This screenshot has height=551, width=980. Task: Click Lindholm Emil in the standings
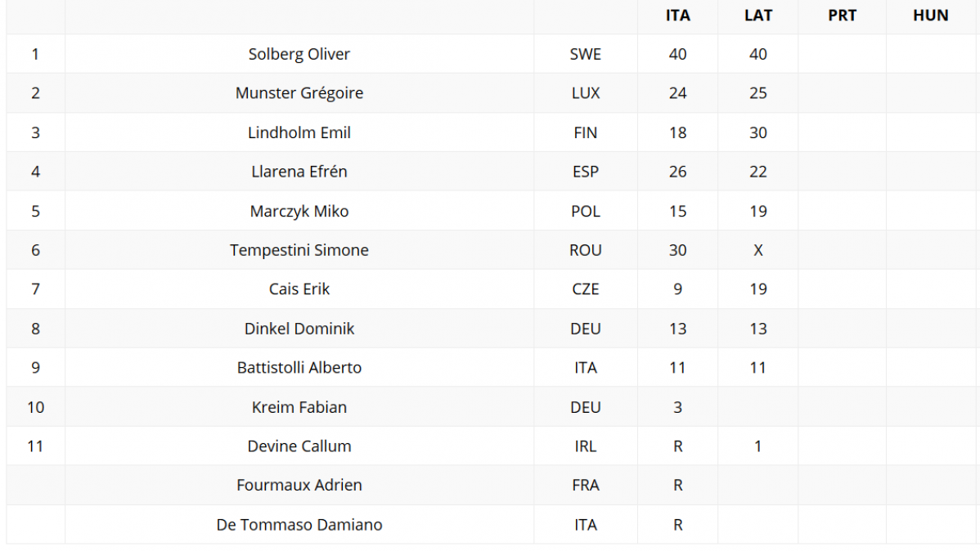coord(299,132)
